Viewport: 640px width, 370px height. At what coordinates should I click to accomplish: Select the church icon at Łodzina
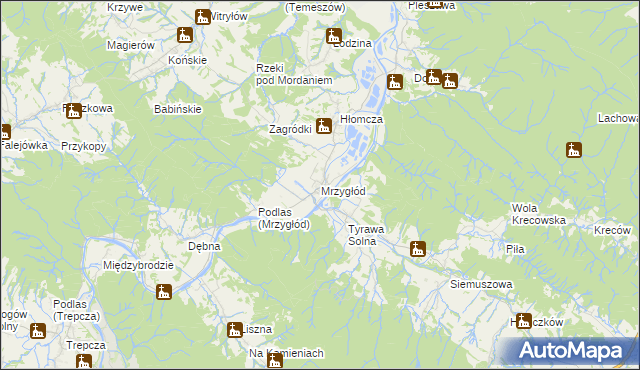tap(334, 36)
